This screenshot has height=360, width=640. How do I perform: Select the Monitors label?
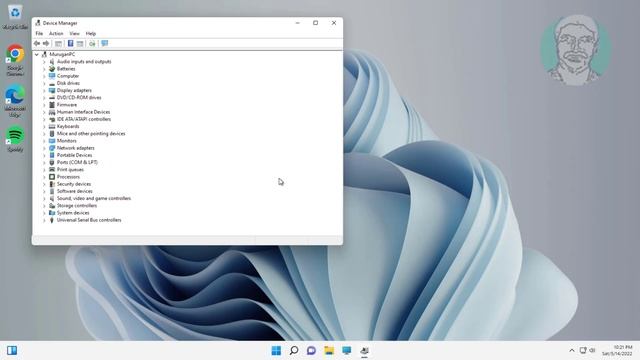click(67, 141)
